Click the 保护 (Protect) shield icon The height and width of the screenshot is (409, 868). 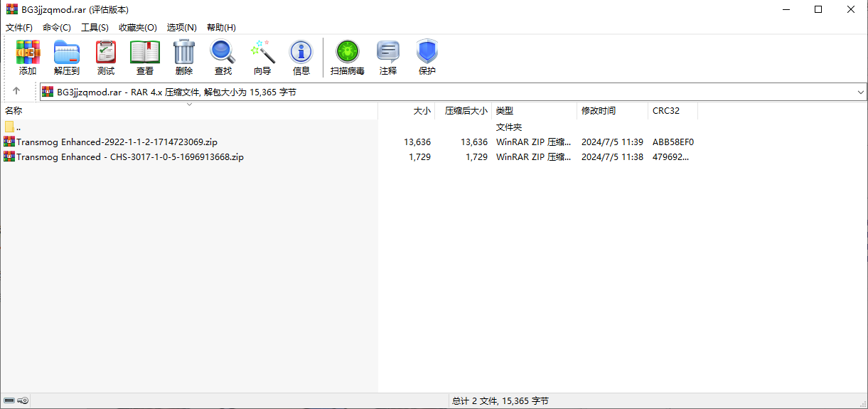(427, 52)
